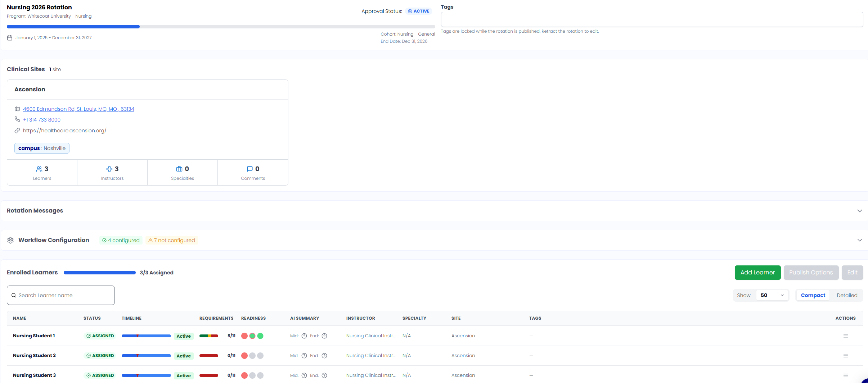Click the map icon next to Ascension address
Image resolution: width=868 pixels, height=383 pixels.
tap(17, 109)
